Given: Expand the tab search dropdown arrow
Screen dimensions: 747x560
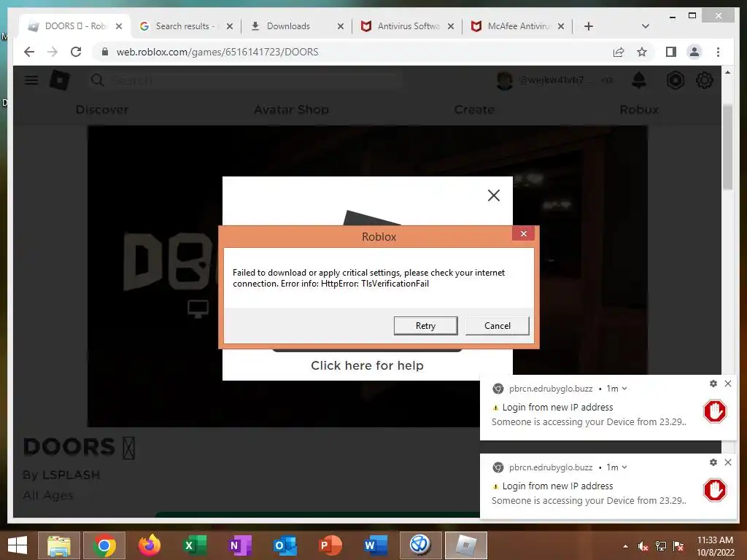Looking at the screenshot, I should 646,26.
